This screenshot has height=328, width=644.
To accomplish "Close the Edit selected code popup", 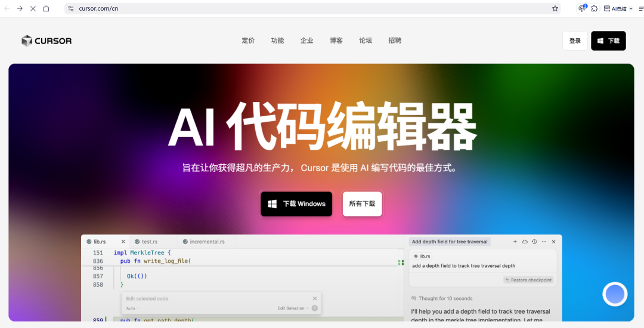I will click(x=315, y=298).
